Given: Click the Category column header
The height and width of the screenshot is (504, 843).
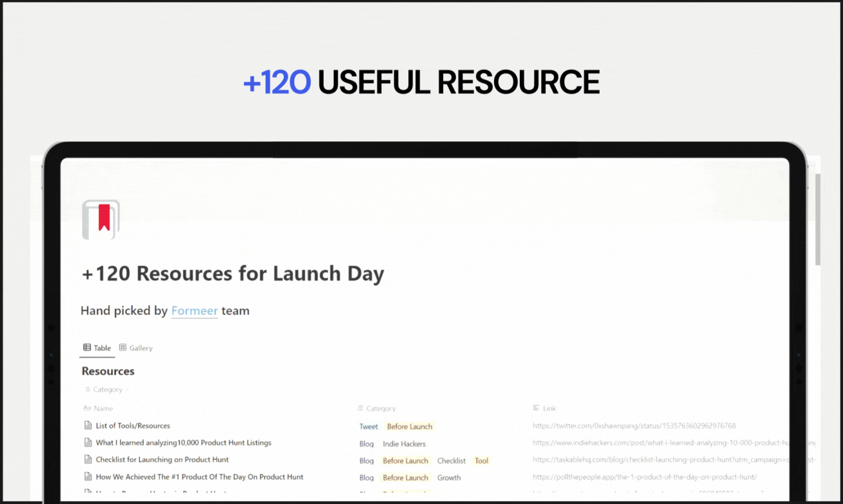Looking at the screenshot, I should (377, 409).
